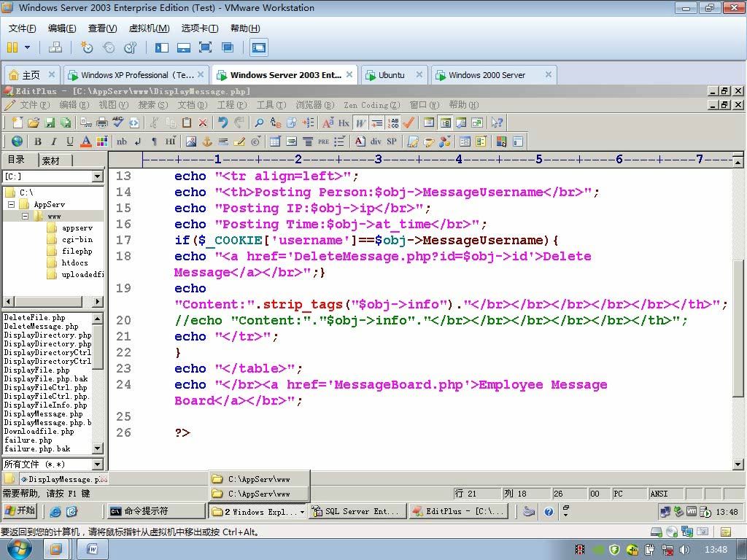Open the [C:] drive dropdown
747x560 pixels.
98,176
